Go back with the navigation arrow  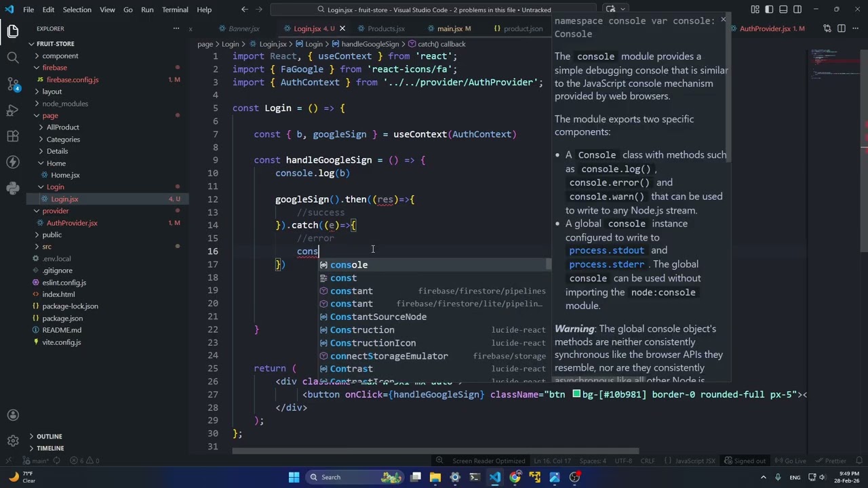pos(244,9)
